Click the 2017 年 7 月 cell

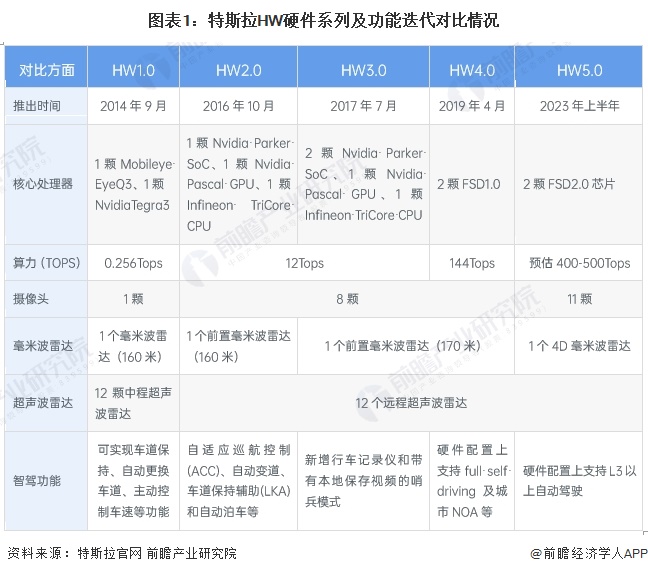(x=363, y=106)
